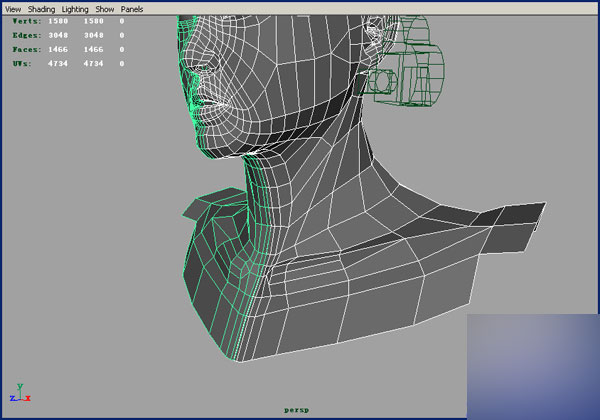The image size is (600, 420).
Task: Open the View menu
Action: pos(13,9)
